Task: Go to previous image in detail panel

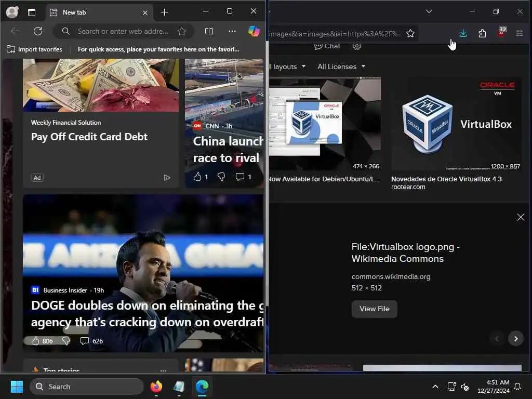Action: (x=497, y=339)
